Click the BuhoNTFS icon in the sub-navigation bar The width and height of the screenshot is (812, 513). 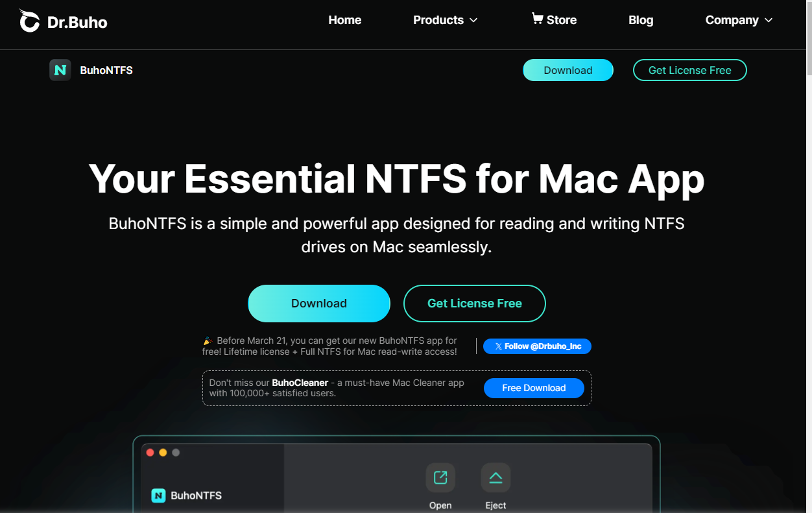(x=60, y=70)
